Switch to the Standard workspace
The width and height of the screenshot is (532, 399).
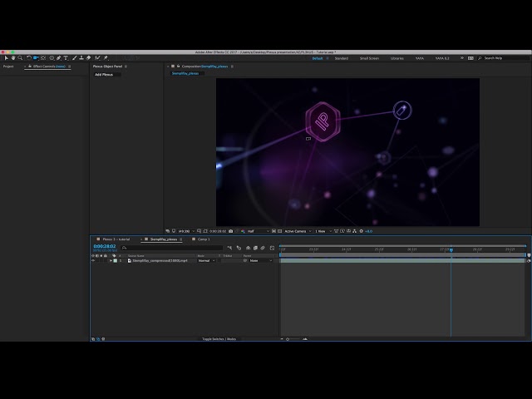coord(342,58)
